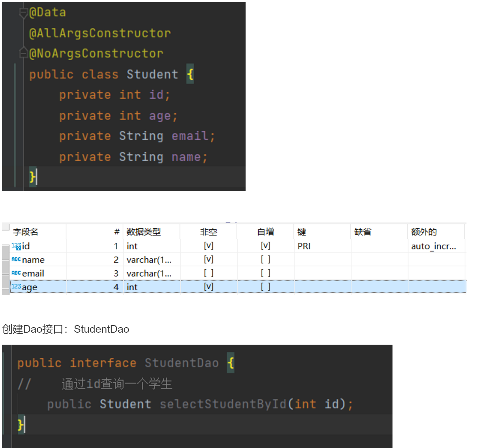The width and height of the screenshot is (486, 448).
Task: Collapse the fold marker beside @Data annotation
Action: [x=23, y=13]
